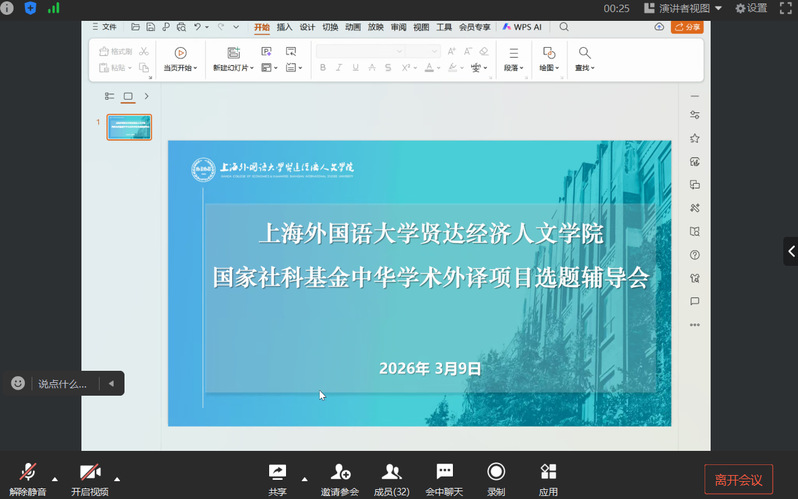Toggle Bold formatting (B)

point(323,68)
